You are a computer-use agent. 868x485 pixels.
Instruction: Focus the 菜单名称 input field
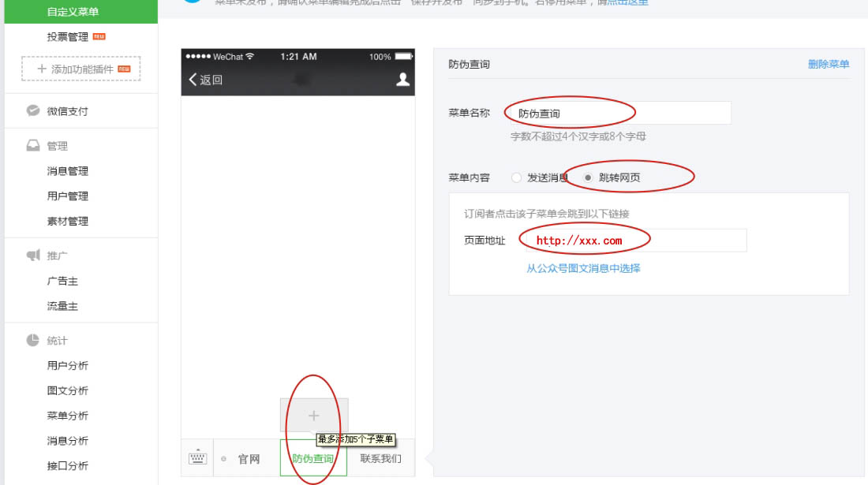pyautogui.click(x=620, y=114)
